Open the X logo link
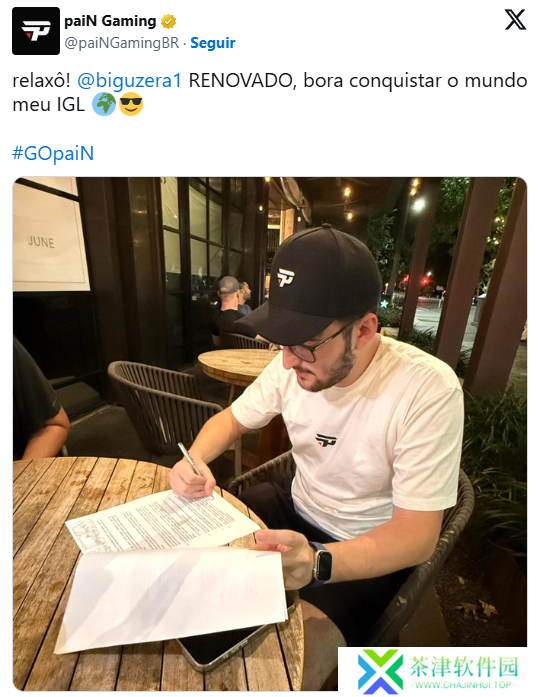Viewport: 538px width, 697px height. tap(515, 20)
